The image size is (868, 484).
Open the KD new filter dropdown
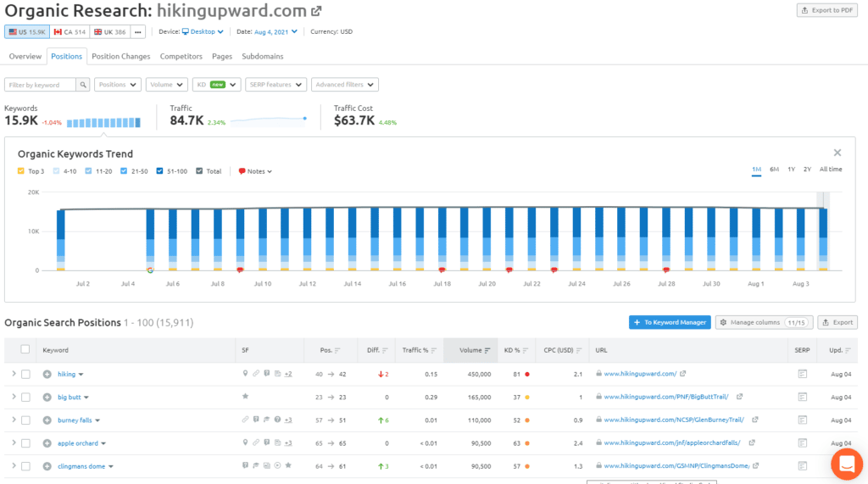216,85
